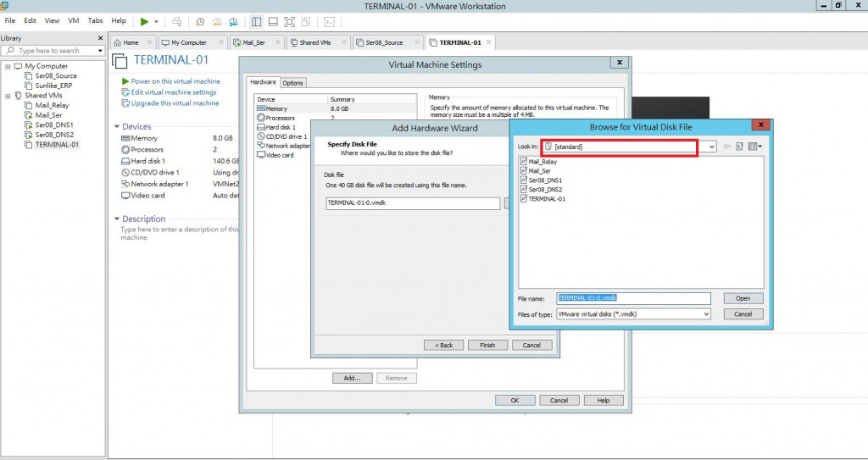The height and width of the screenshot is (460, 868).
Task: Click the Add... hardware button
Action: 352,379
